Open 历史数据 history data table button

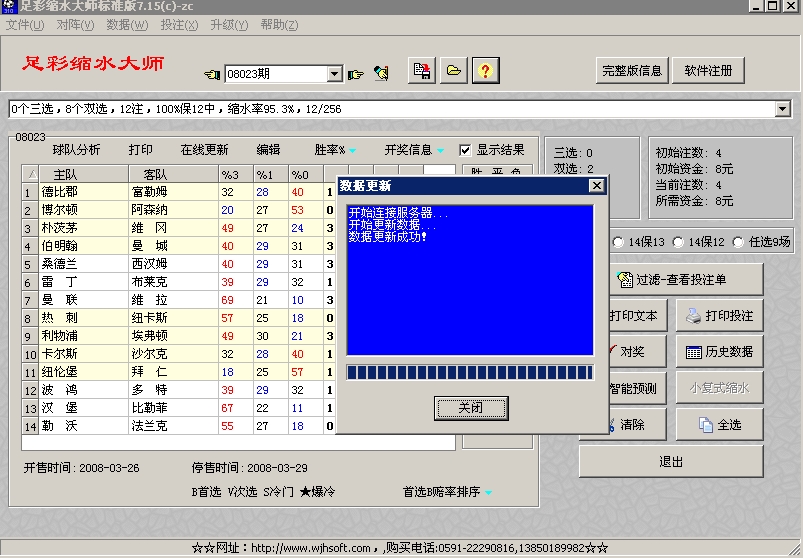click(x=719, y=351)
